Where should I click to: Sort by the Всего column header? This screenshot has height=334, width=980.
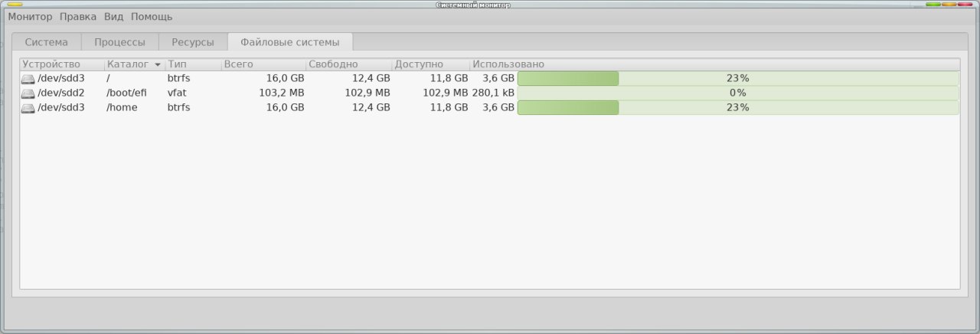264,64
